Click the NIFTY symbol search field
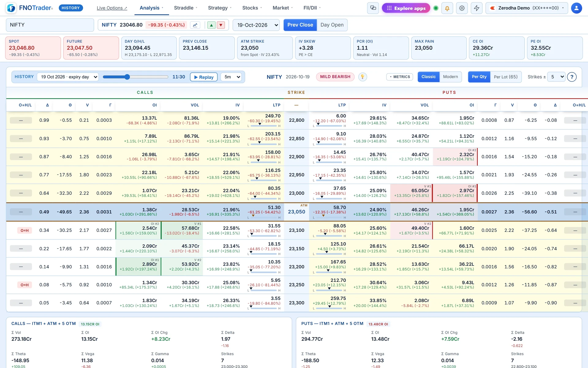Image resolution: width=588 pixels, height=368 pixels. pos(50,25)
